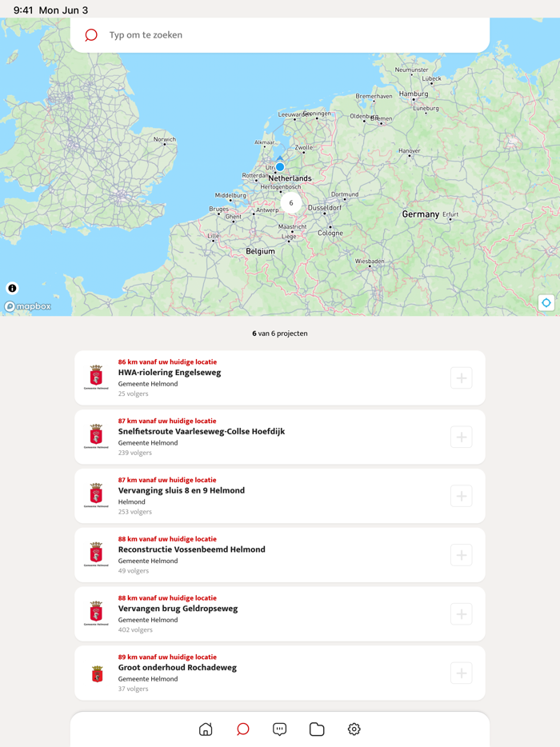Screen dimensions: 560x747
Task: Tap crest logo of Groot onderhoud Rochadeweg
Action: click(x=98, y=674)
